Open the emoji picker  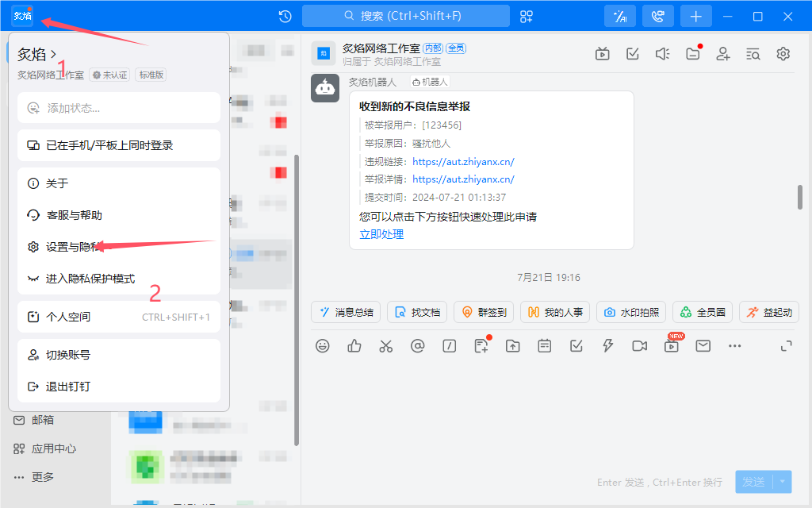coord(323,346)
